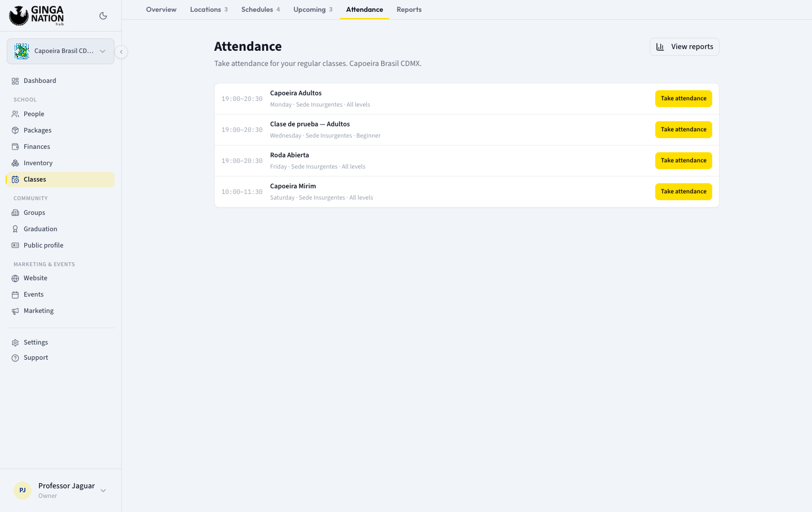
Task: Switch to Overview tab
Action: (161, 10)
